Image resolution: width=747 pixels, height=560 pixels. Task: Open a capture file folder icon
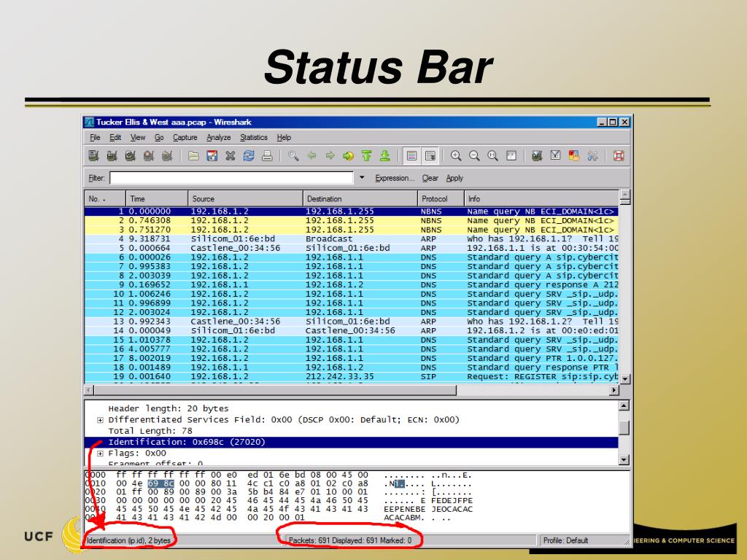[193, 156]
